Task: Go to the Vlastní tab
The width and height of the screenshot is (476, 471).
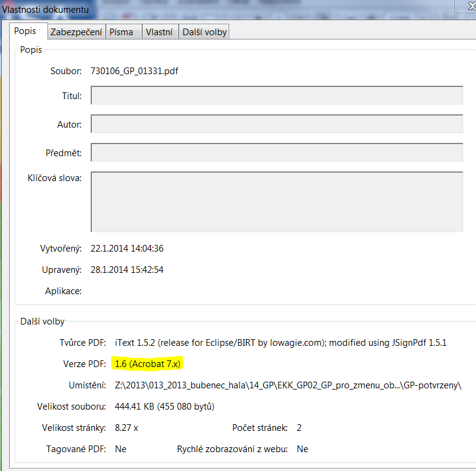Action: 159,32
